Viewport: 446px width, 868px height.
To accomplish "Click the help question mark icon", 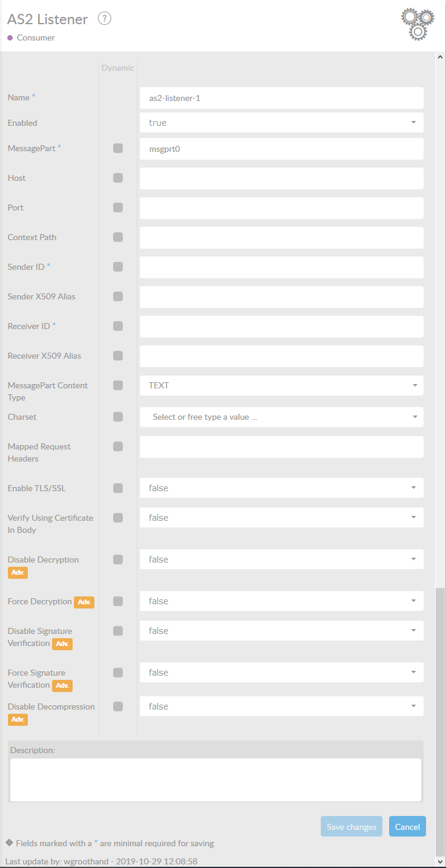I will [x=105, y=19].
